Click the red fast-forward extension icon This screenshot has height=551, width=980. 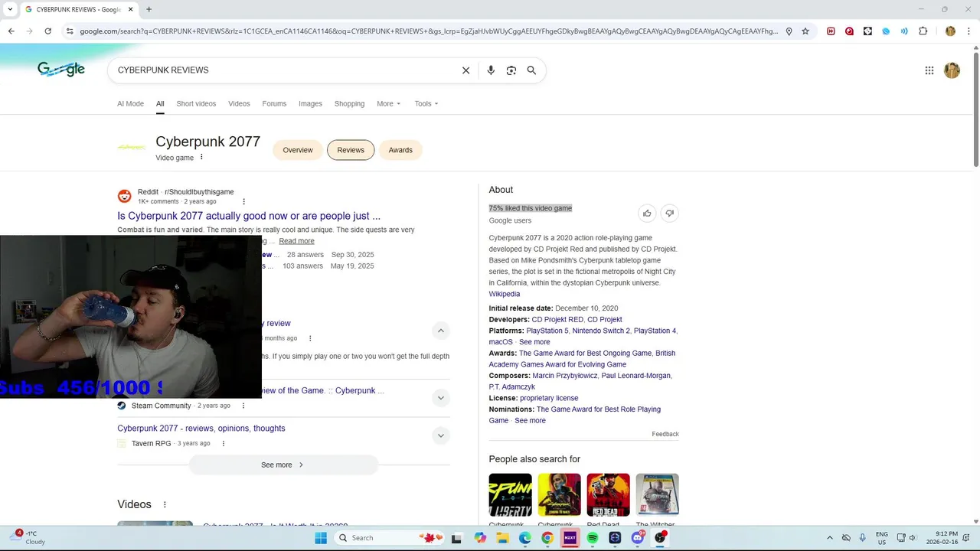coord(831,31)
